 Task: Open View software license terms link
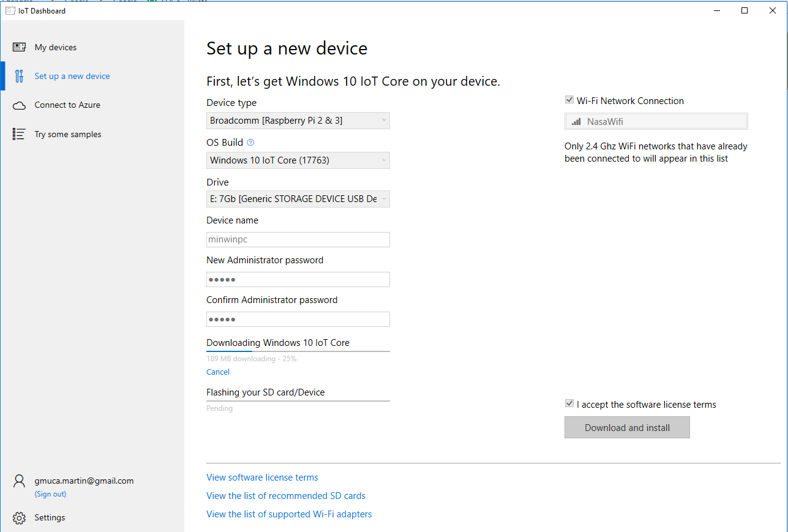(262, 478)
